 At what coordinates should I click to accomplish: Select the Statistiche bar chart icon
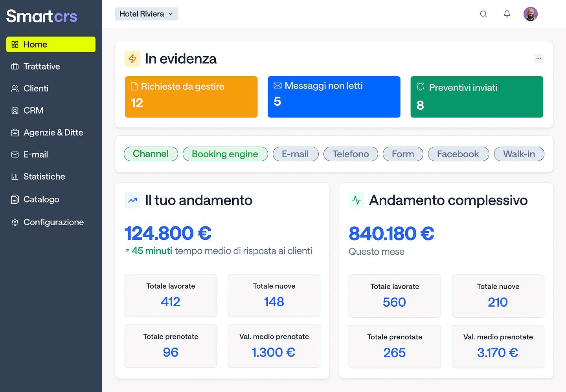click(15, 177)
